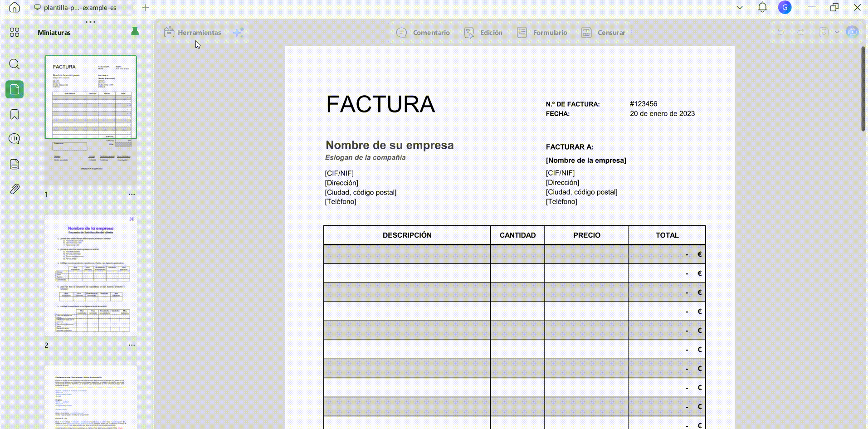Open the search panel magnifier icon
The height and width of the screenshot is (429, 868).
coord(15,64)
